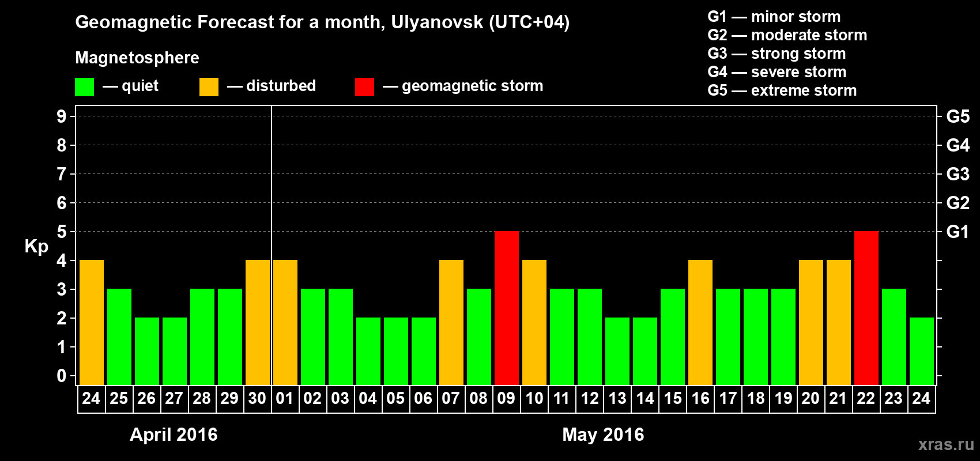Screen dimensions: 980x461
Task: Click the Kp value 7 axis label
Action: (62, 174)
